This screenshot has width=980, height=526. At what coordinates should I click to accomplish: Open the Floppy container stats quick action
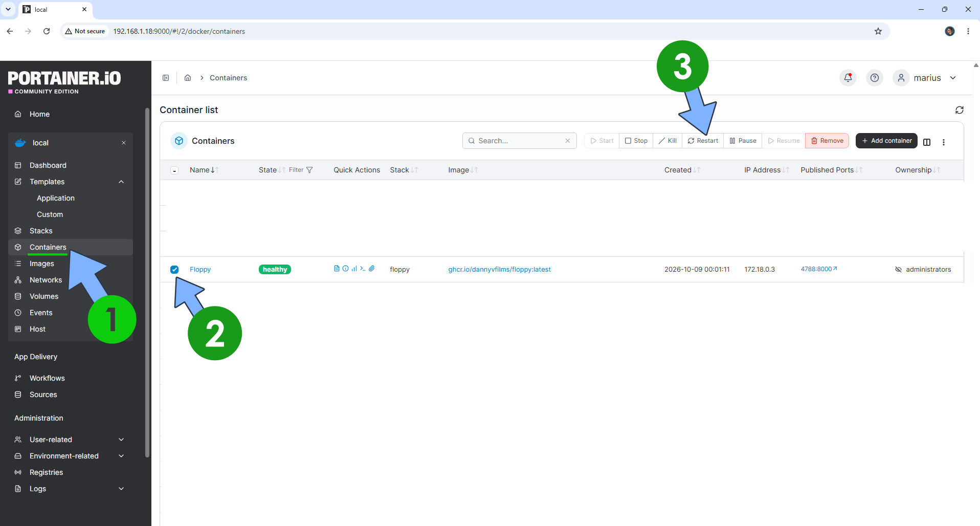coord(354,269)
